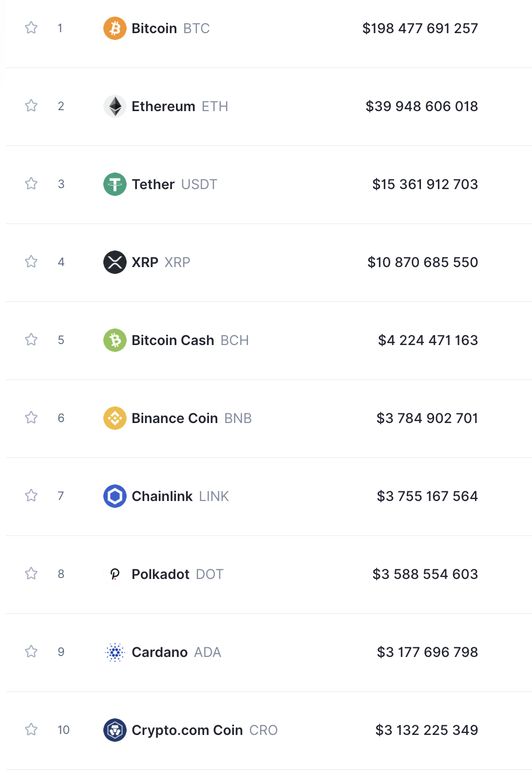532x771 pixels.
Task: Click the green Tether logo icon
Action: click(x=115, y=184)
